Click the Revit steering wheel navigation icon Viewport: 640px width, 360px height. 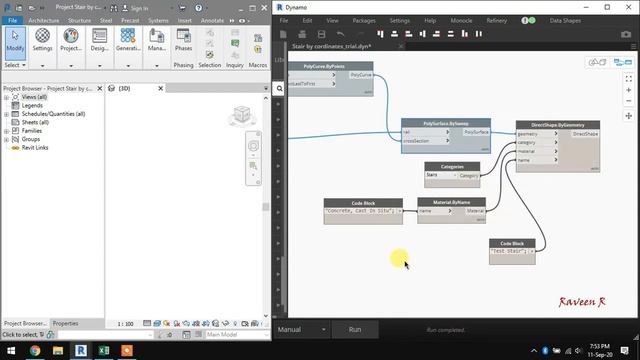pos(253,146)
